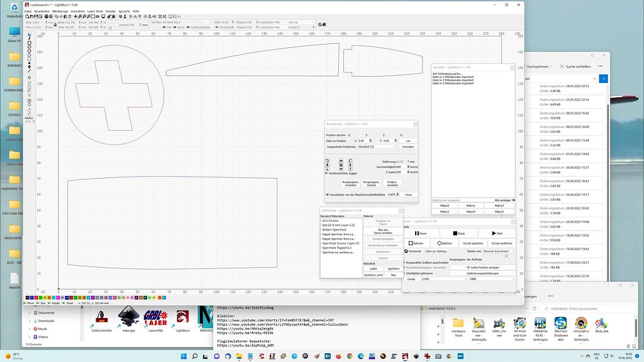Check Ausgewählte Grafiken ausschneiden option

pos(404,263)
